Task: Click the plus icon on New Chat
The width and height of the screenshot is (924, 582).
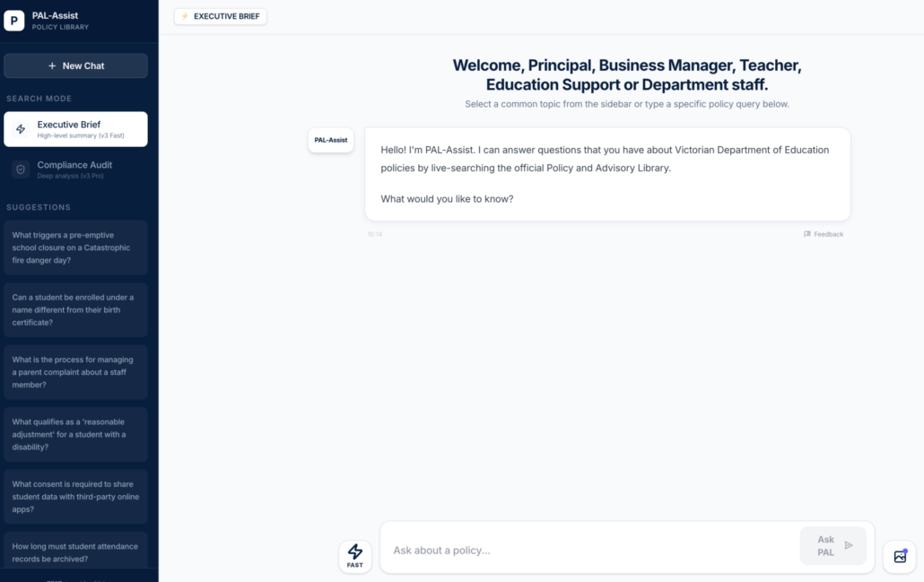Action: point(52,66)
